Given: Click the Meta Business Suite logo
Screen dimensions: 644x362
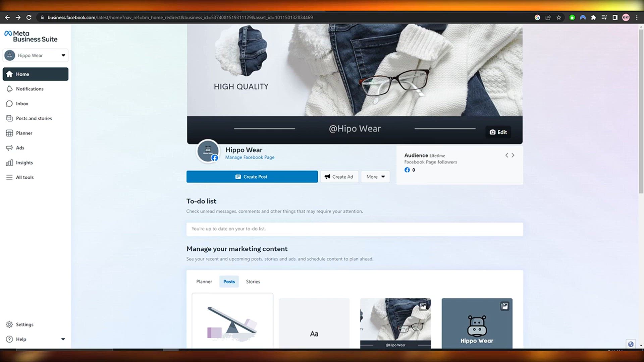Looking at the screenshot, I should pos(31,36).
